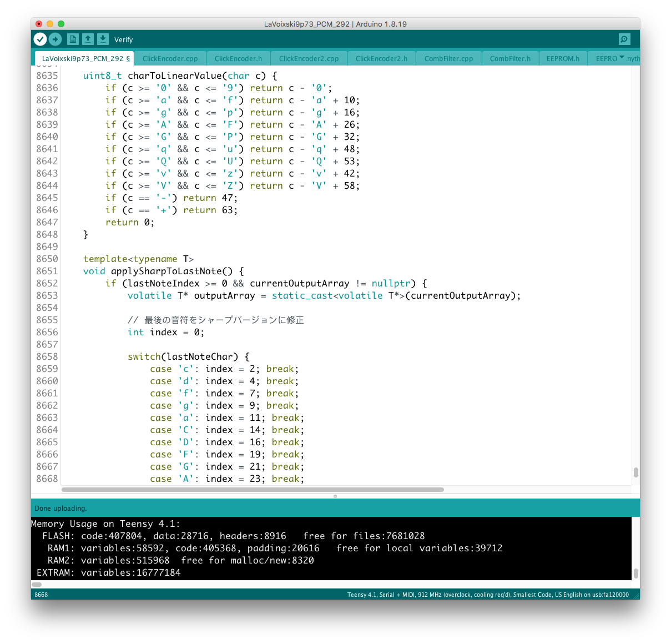Screen dimensions: 671x644
Task: Click the green zoom window button
Action: [61, 24]
